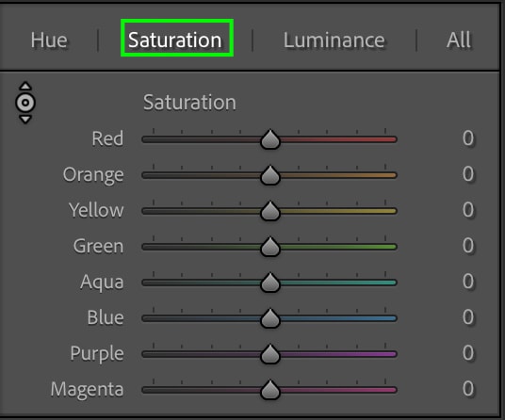505x420 pixels.
Task: Select the Blue saturation value field
Action: (x=468, y=317)
